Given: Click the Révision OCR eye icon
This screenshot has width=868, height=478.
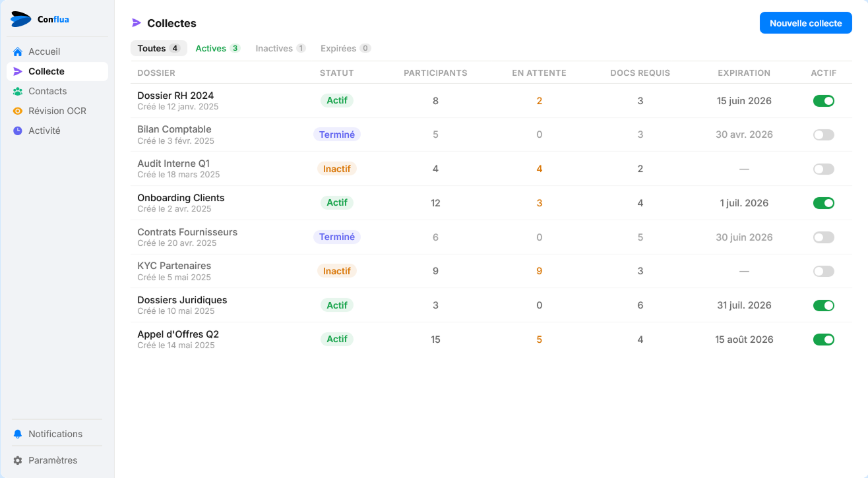Looking at the screenshot, I should coord(18,111).
